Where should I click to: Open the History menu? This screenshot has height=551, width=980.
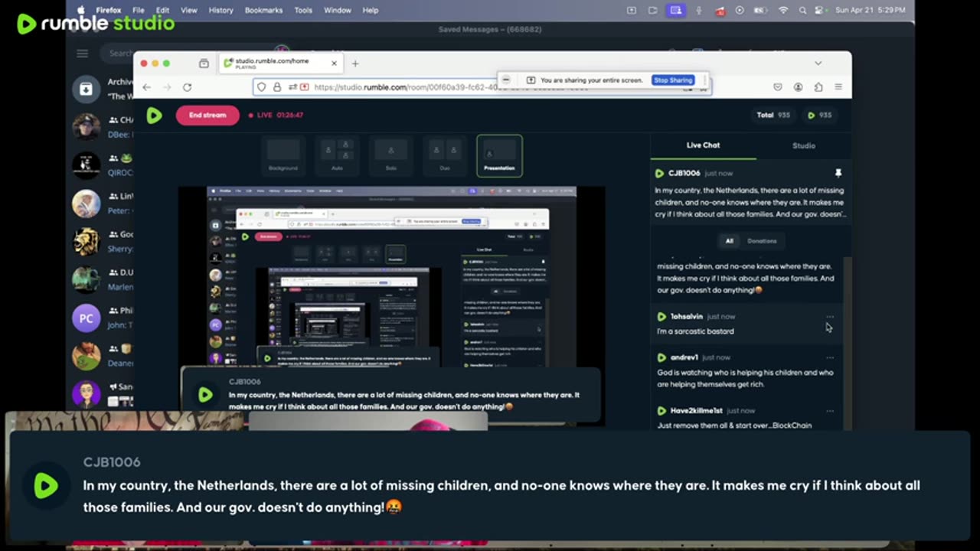click(x=221, y=10)
